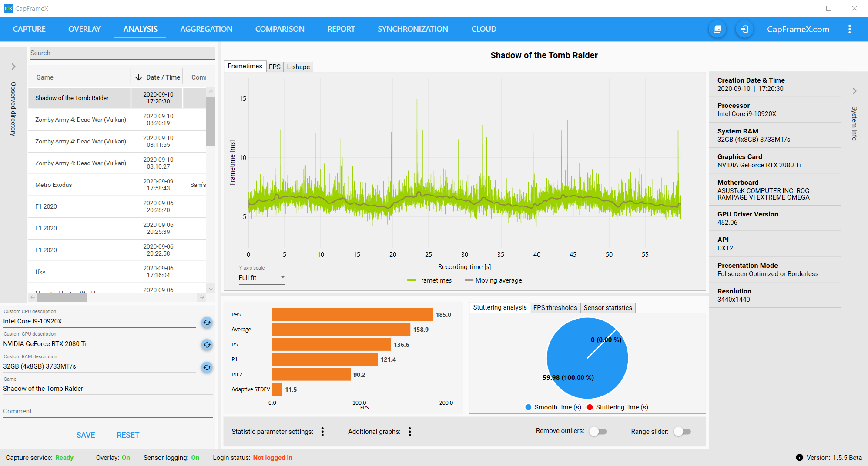Expand the Observed directory panel

[x=13, y=67]
